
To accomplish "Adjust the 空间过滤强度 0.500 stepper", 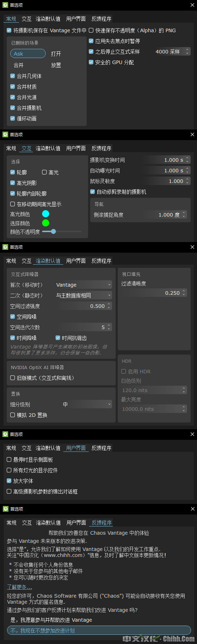I will point(109,306).
